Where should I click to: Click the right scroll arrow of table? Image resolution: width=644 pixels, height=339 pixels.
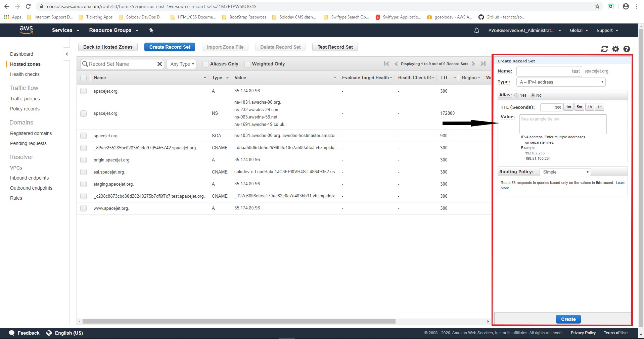tap(488, 321)
